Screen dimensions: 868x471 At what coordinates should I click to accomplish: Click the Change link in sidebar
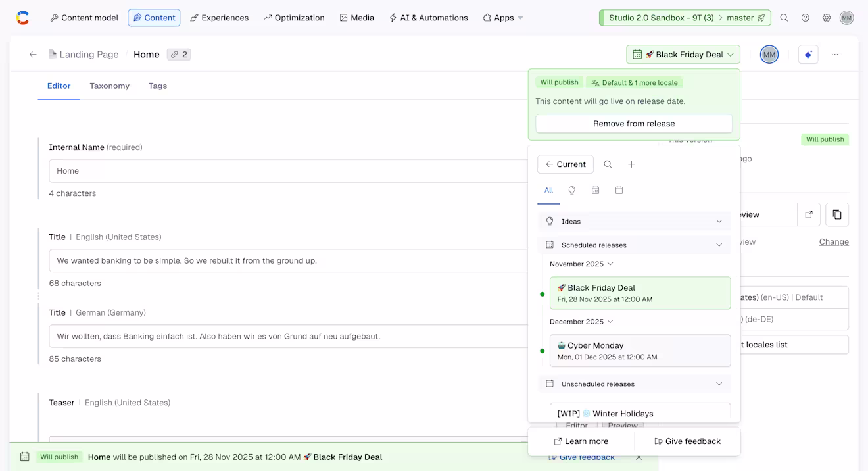point(834,242)
